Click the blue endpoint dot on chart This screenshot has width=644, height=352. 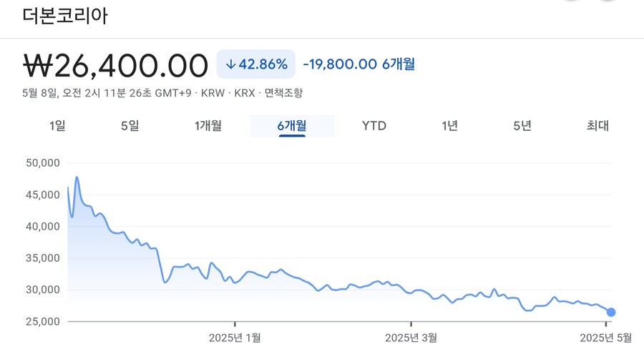[x=611, y=312]
